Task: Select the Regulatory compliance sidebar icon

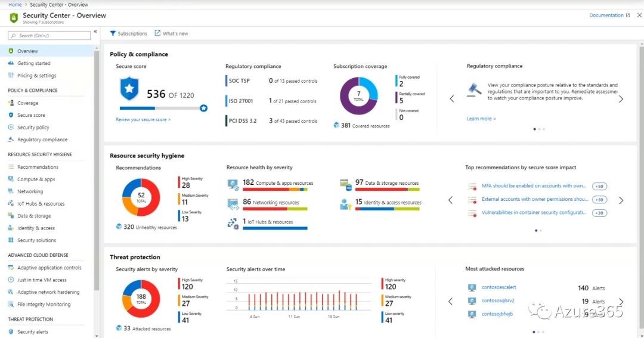Action: click(11, 139)
